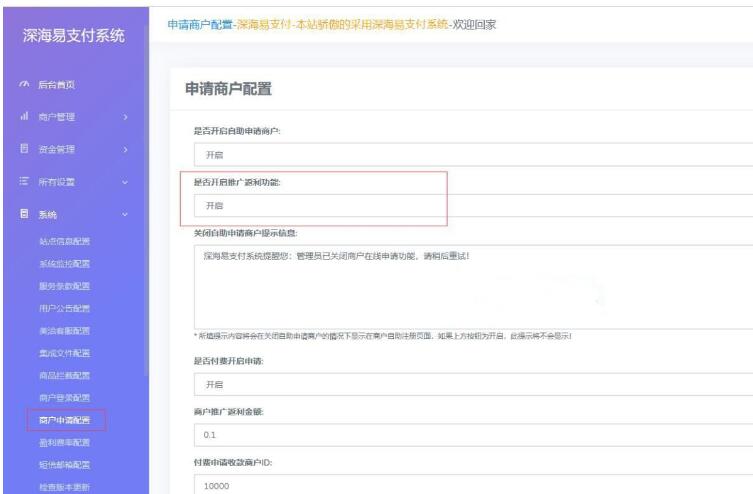The image size is (753, 494).
Task: Click the closed-signup notice text area
Action: [473, 287]
